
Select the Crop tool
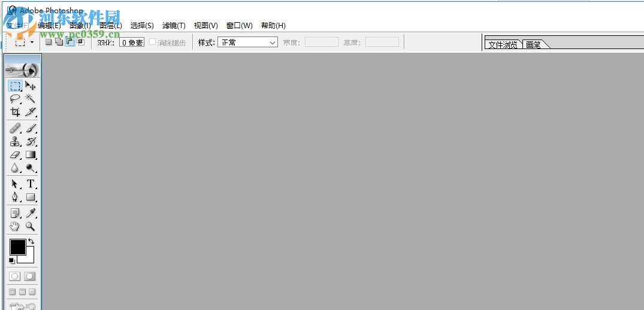click(15, 111)
